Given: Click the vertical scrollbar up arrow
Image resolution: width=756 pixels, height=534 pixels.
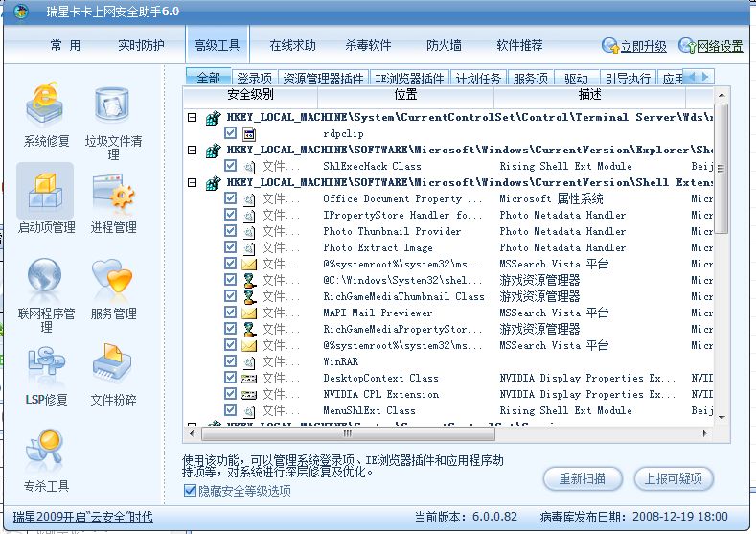Looking at the screenshot, I should 722,95.
